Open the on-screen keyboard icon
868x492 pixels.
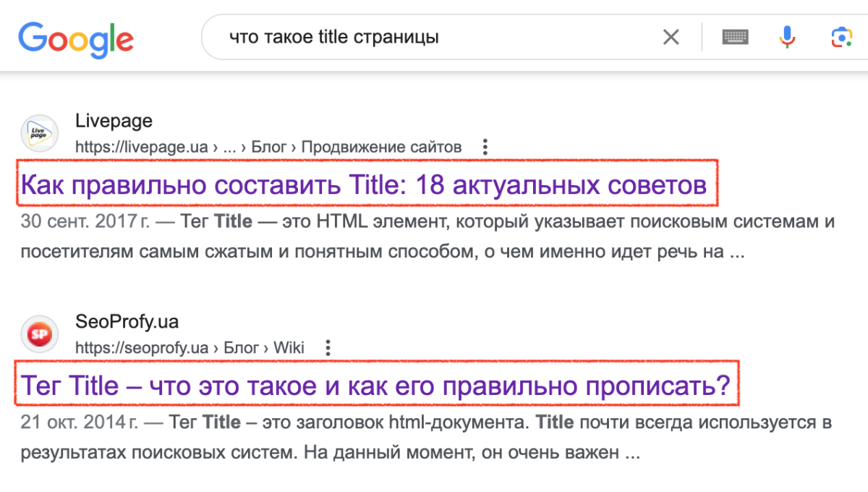click(x=736, y=36)
